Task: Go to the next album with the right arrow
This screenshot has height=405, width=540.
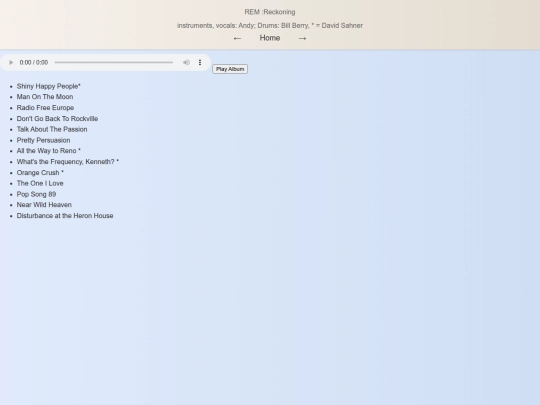Action: pyautogui.click(x=302, y=38)
